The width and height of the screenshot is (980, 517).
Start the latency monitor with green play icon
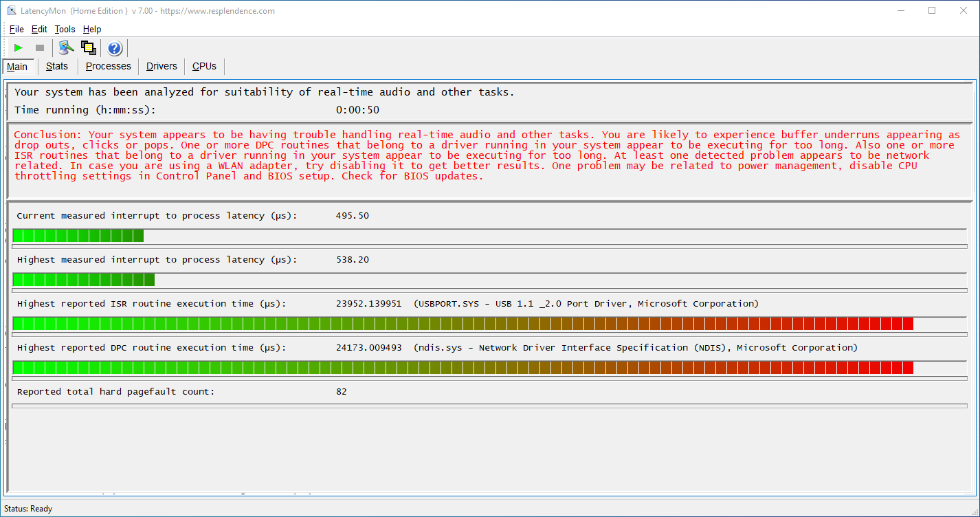click(x=19, y=47)
